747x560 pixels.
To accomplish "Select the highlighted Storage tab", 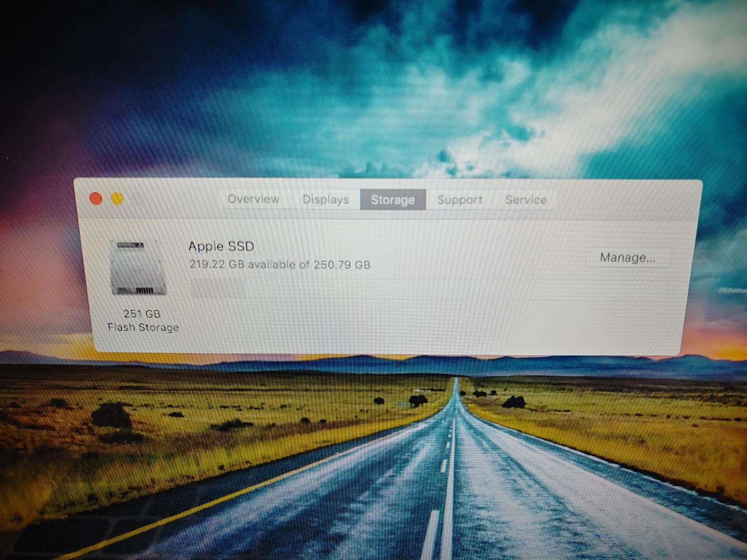I will pos(393,200).
